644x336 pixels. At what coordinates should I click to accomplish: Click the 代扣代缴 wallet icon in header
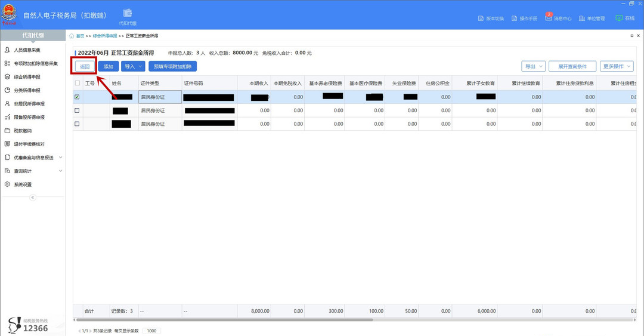(128, 14)
